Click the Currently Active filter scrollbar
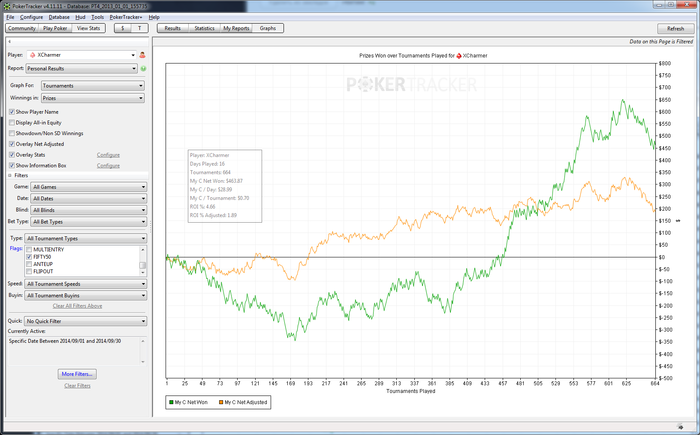Screen dimensions: 700x435 pyautogui.click(x=143, y=351)
